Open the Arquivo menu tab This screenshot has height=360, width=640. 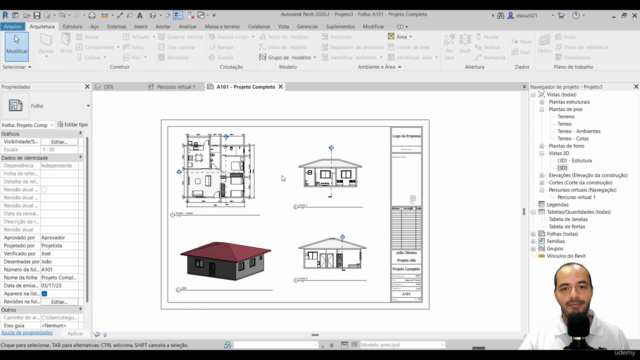click(x=13, y=27)
